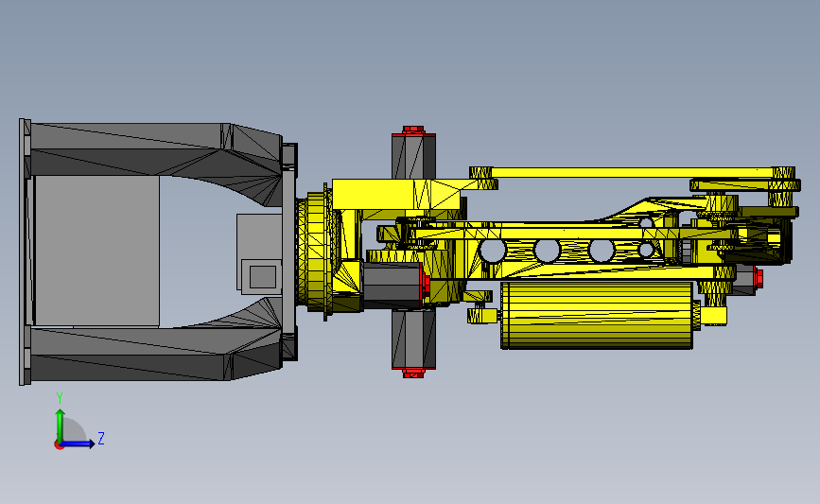The width and height of the screenshot is (820, 504).
Task: Select the red nut at far right end
Action: pyautogui.click(x=759, y=278)
